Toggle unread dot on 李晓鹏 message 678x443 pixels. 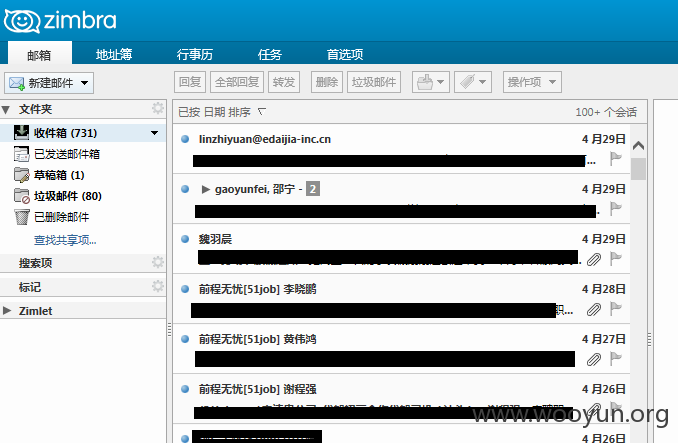(x=185, y=289)
